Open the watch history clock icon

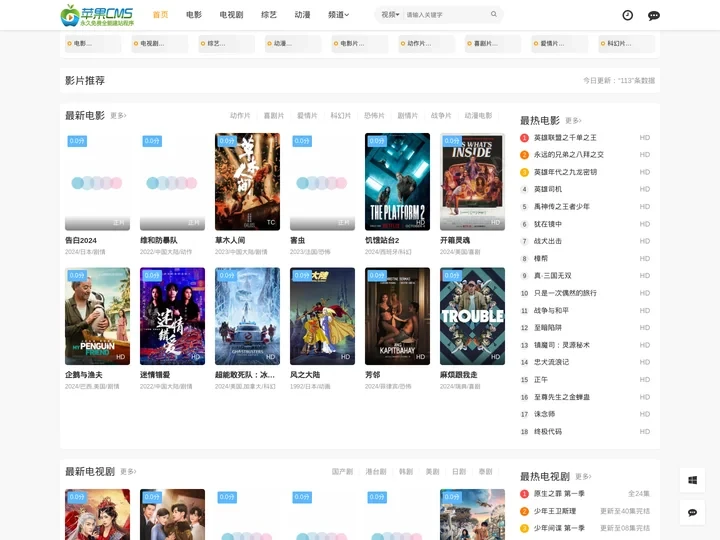pyautogui.click(x=627, y=15)
